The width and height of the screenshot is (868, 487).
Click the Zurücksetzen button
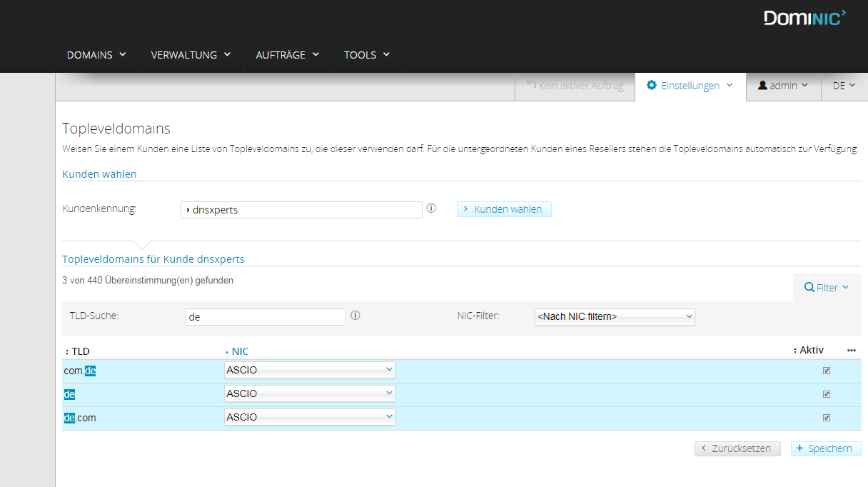click(737, 448)
